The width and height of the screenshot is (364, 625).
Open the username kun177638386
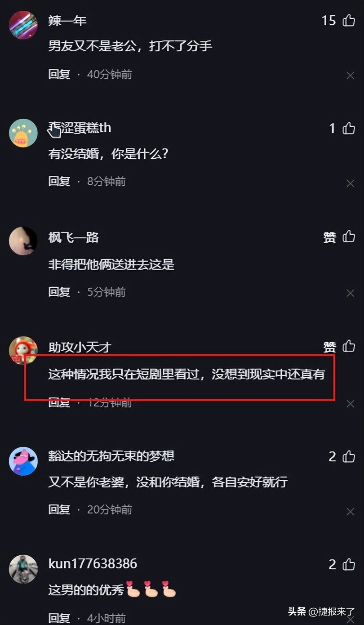pyautogui.click(x=93, y=563)
